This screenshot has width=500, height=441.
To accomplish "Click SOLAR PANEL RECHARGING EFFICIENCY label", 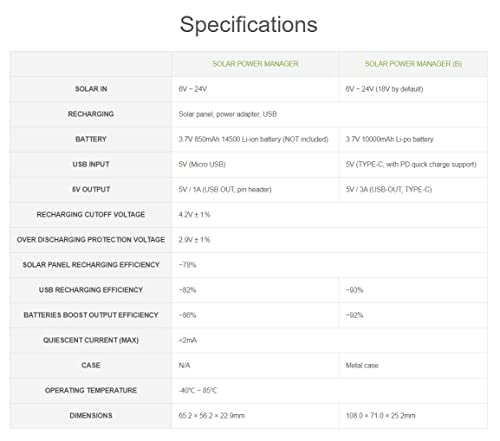I will click(91, 265).
